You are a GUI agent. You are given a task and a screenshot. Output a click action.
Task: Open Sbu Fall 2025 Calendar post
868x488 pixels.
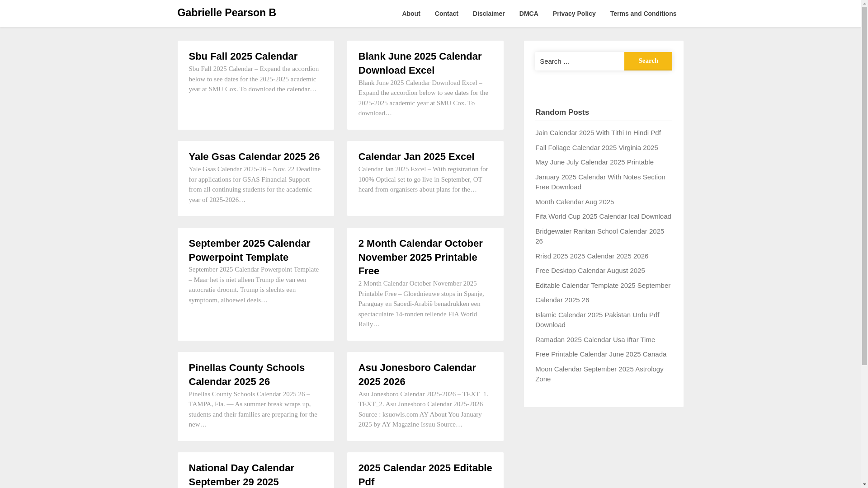click(x=243, y=56)
